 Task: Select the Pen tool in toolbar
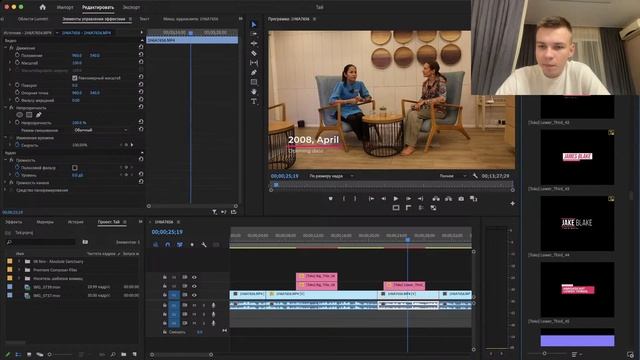(254, 72)
